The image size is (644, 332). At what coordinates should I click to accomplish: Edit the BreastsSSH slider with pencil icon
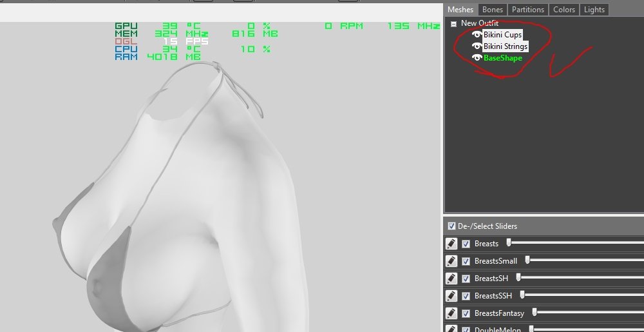click(451, 295)
